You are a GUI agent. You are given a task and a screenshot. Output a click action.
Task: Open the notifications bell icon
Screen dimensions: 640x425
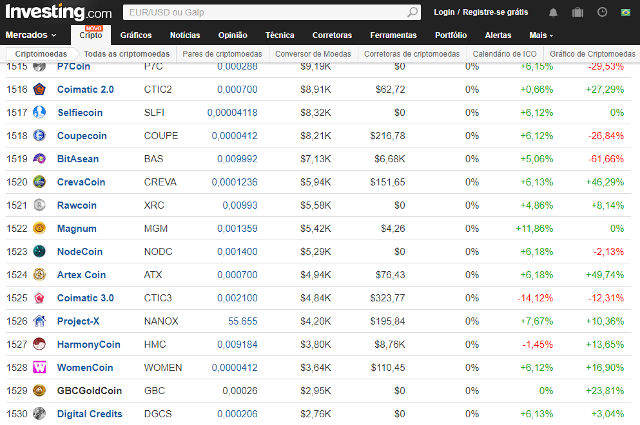tap(553, 13)
